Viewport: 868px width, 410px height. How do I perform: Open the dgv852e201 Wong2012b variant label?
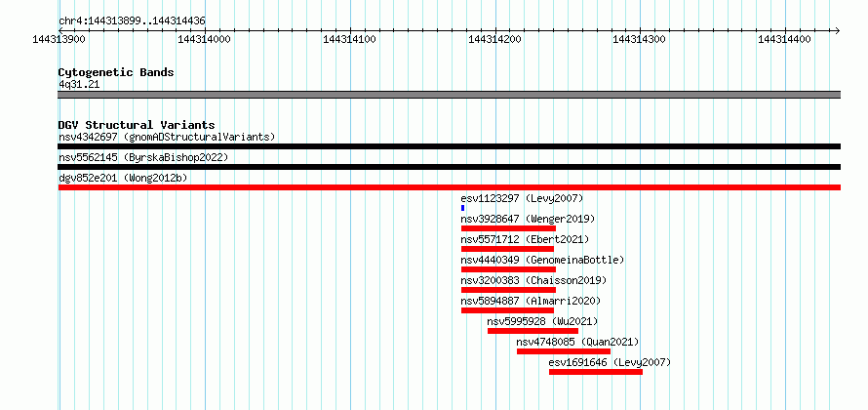(x=123, y=178)
